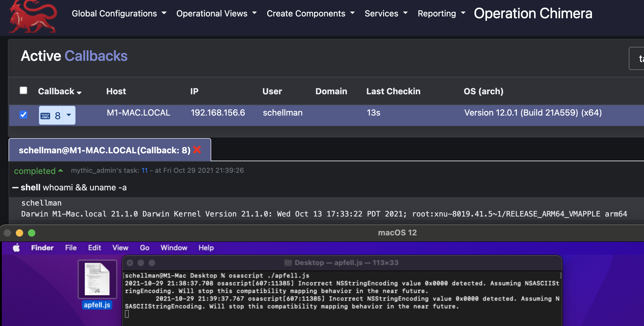Viewport: 644px width, 326px height.
Task: Close the schellman@M1-MAC.LOCAL callback tab
Action: (197, 150)
